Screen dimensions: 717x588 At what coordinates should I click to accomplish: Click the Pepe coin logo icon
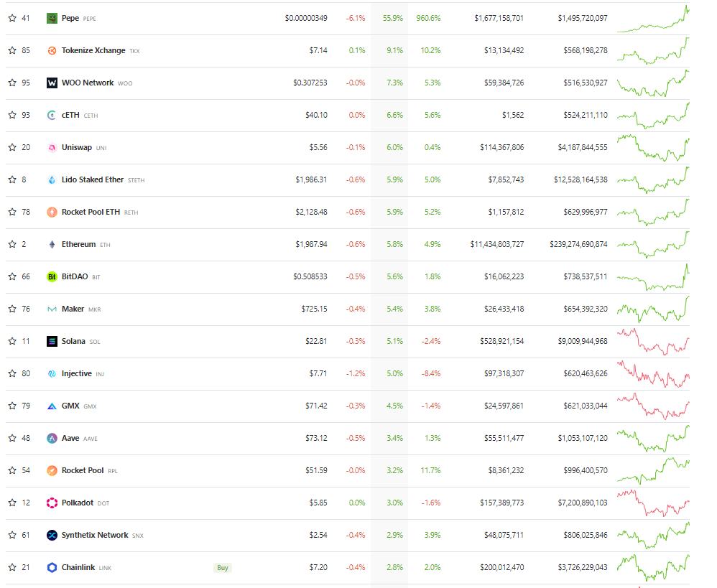[52, 18]
